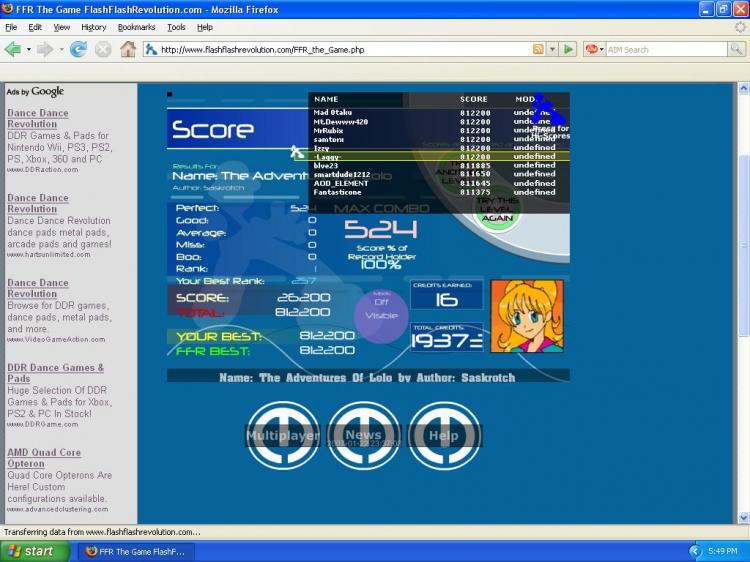Image resolution: width=750 pixels, height=562 pixels.
Task: Click the NAME column header
Action: (x=326, y=99)
